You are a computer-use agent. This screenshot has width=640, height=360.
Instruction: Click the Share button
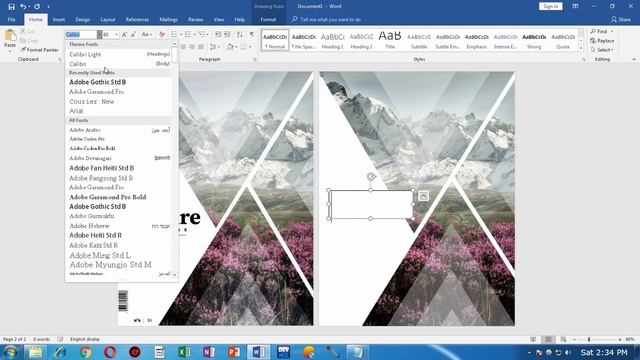pyautogui.click(x=620, y=20)
